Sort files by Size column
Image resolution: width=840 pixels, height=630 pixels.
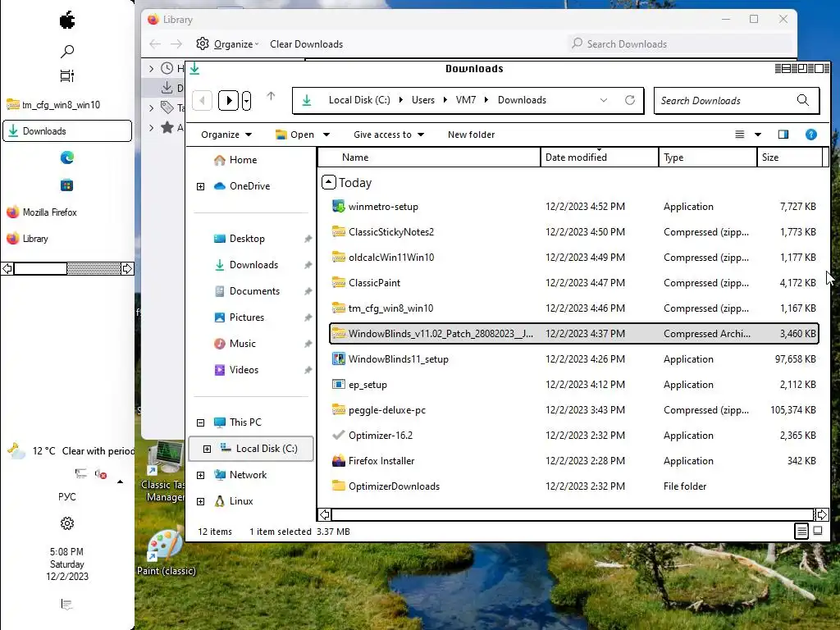pyautogui.click(x=790, y=157)
